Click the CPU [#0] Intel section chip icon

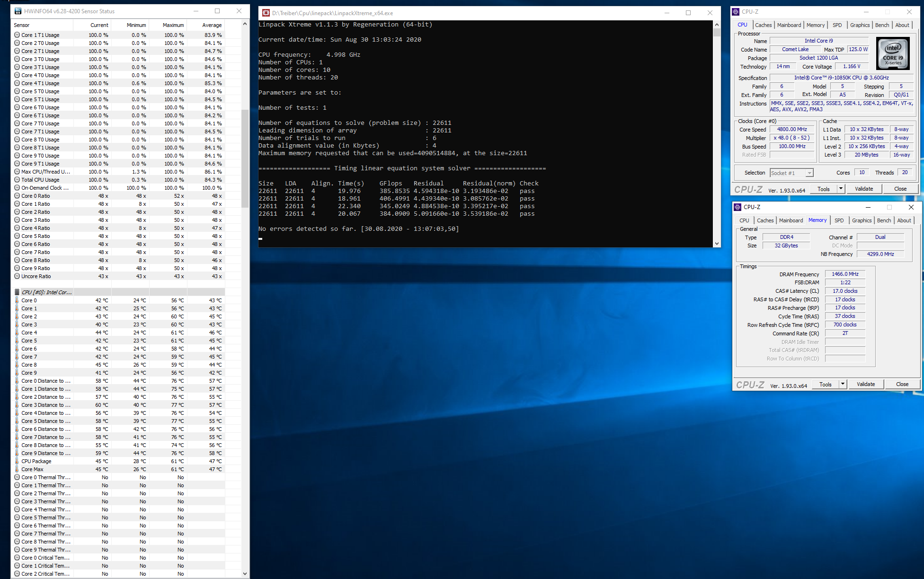coord(17,292)
